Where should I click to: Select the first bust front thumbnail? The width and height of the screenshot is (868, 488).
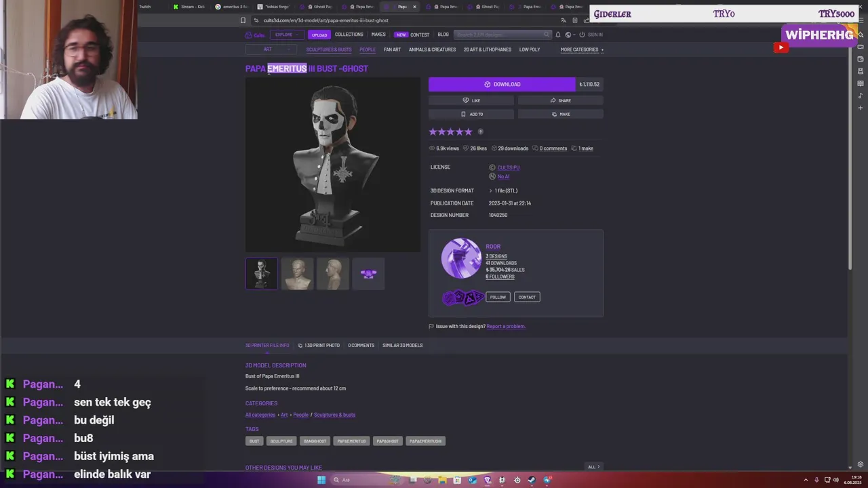tap(262, 274)
